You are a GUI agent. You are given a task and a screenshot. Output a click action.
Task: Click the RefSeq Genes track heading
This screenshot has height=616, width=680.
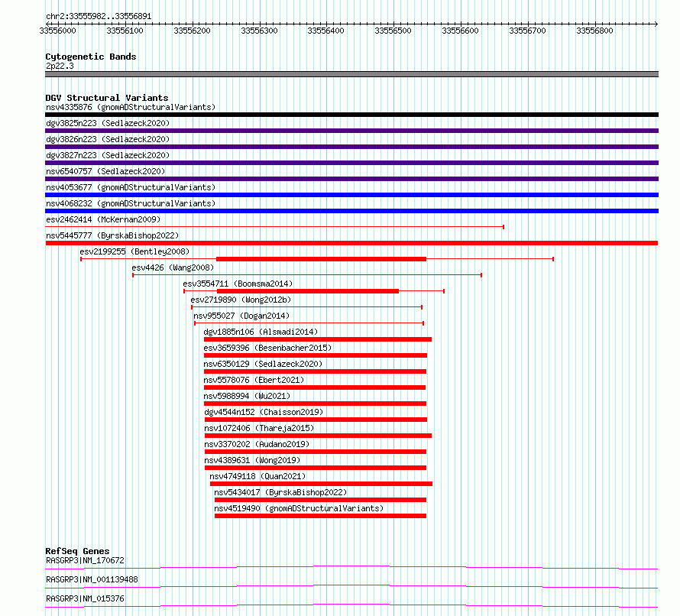[x=78, y=551]
